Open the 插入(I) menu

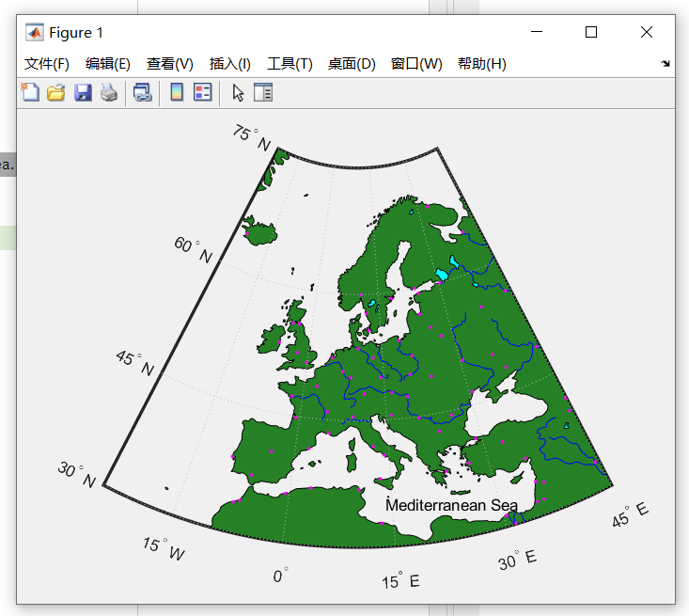(229, 64)
